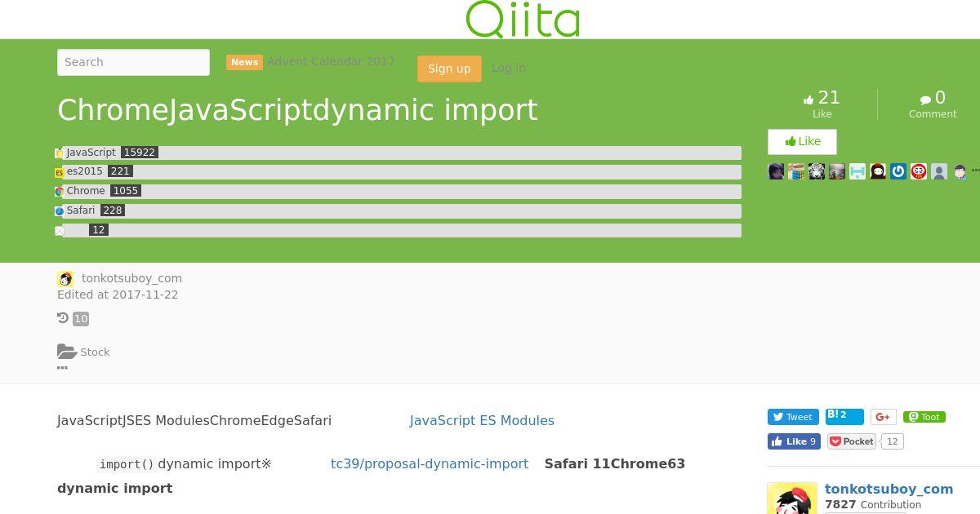Open the Safari tag icon

point(60,211)
